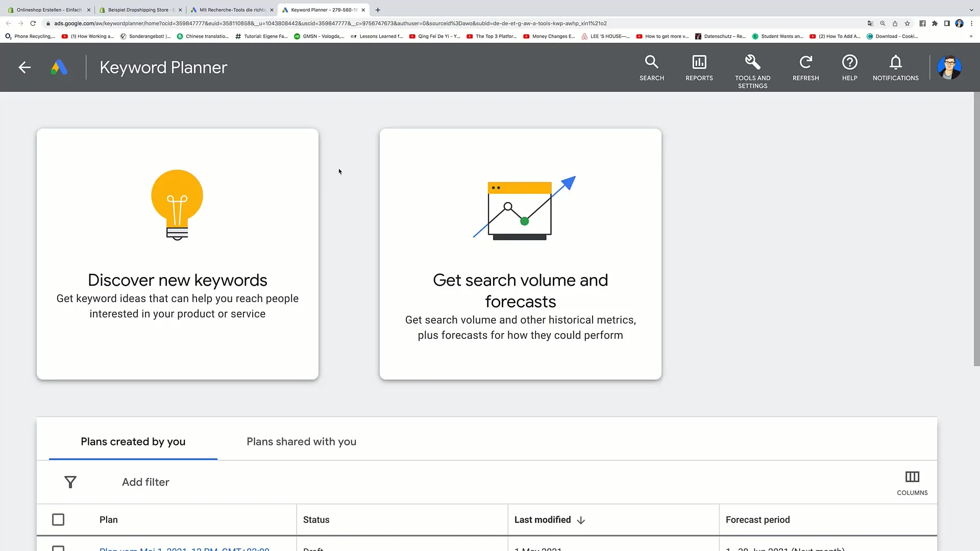Click the Status column header
The image size is (980, 551).
point(316,520)
